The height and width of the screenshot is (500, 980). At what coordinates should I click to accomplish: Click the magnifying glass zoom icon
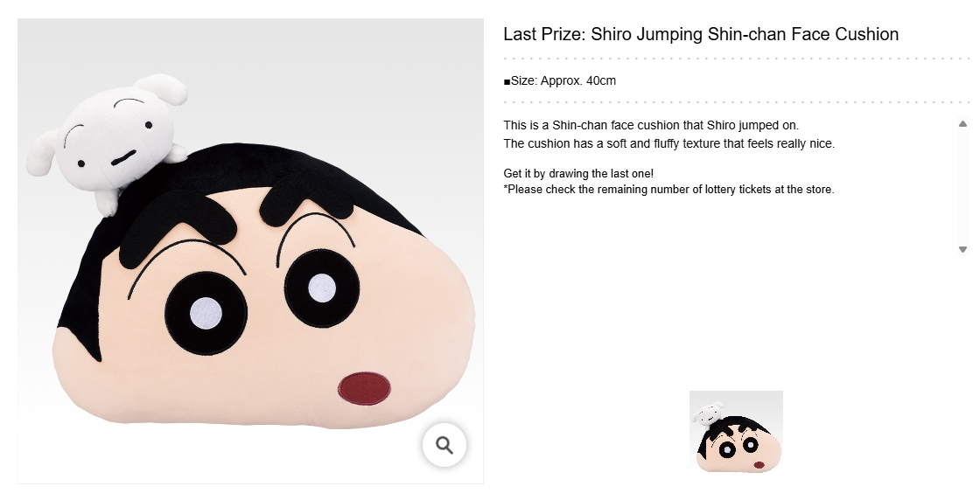[x=444, y=446]
